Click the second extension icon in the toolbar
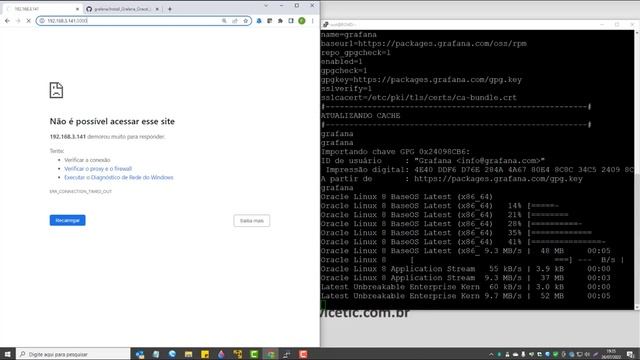This screenshot has height=360, width=640. click(x=270, y=21)
